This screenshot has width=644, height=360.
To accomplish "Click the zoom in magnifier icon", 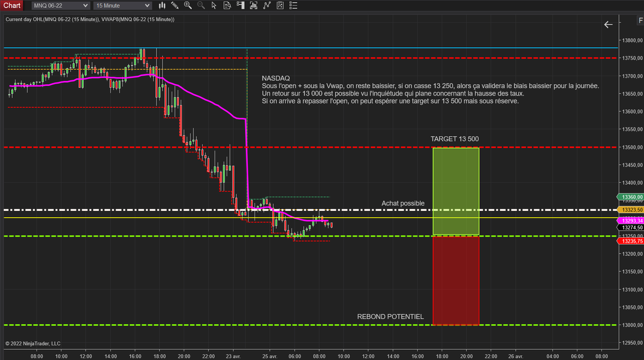I will click(188, 5).
